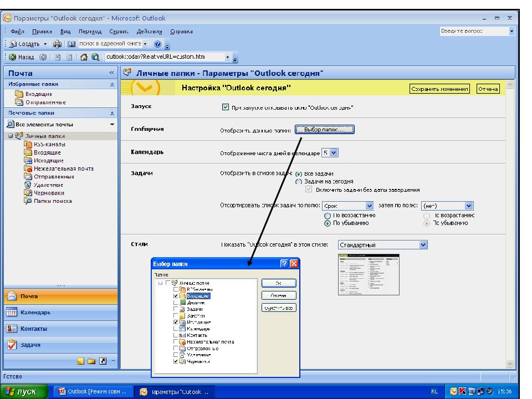Click the Outlook Today style preview thumbnail

pos(369,274)
